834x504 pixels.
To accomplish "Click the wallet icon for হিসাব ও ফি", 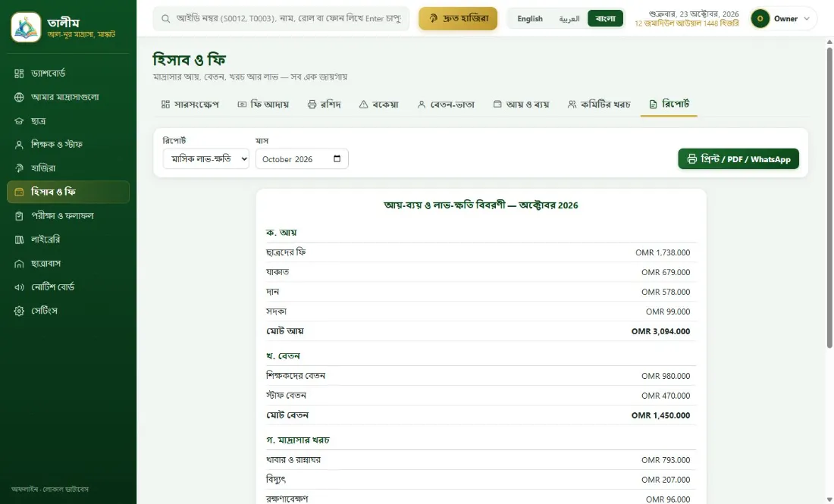I will click(x=19, y=192).
